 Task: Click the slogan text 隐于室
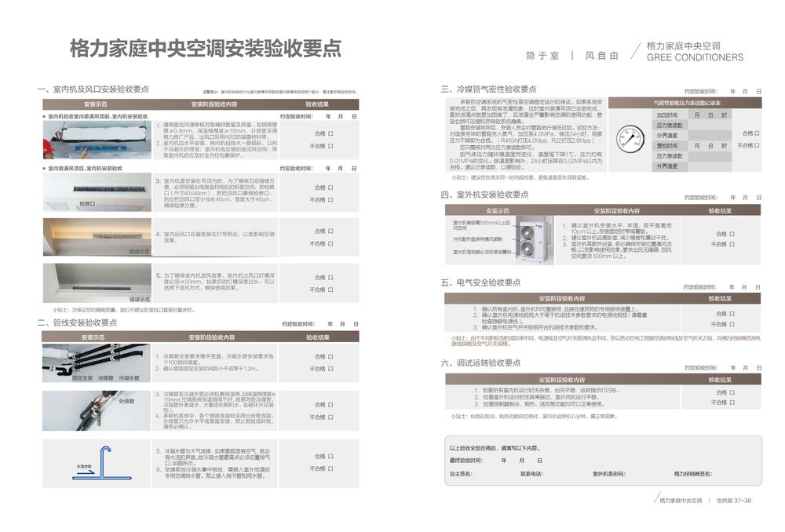coord(542,56)
